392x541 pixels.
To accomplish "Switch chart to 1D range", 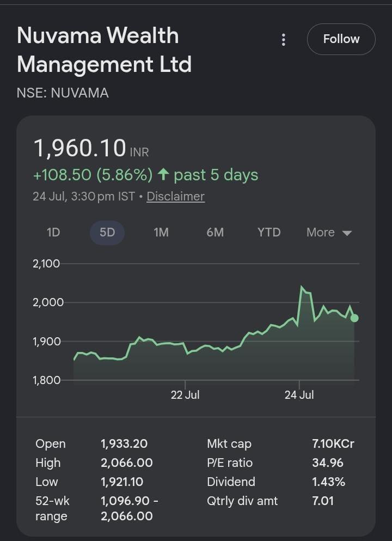I will [53, 233].
